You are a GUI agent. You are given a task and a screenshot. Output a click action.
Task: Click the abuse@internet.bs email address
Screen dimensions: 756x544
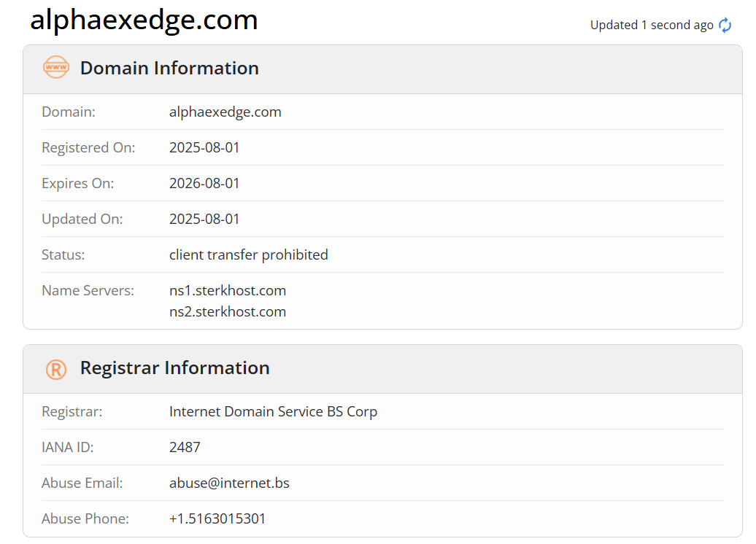(x=229, y=483)
